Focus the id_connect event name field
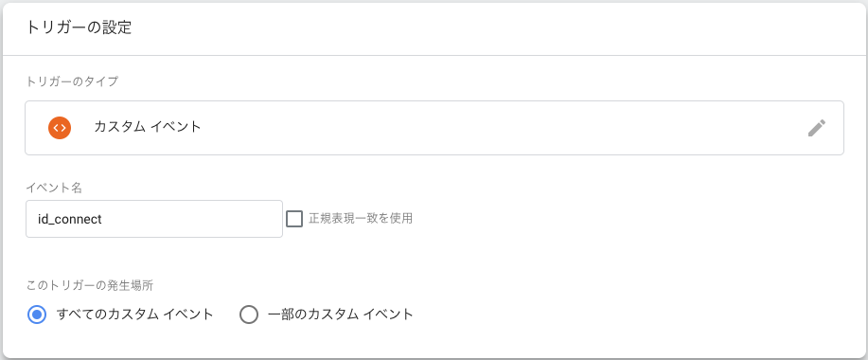The width and height of the screenshot is (868, 360). pos(154,219)
